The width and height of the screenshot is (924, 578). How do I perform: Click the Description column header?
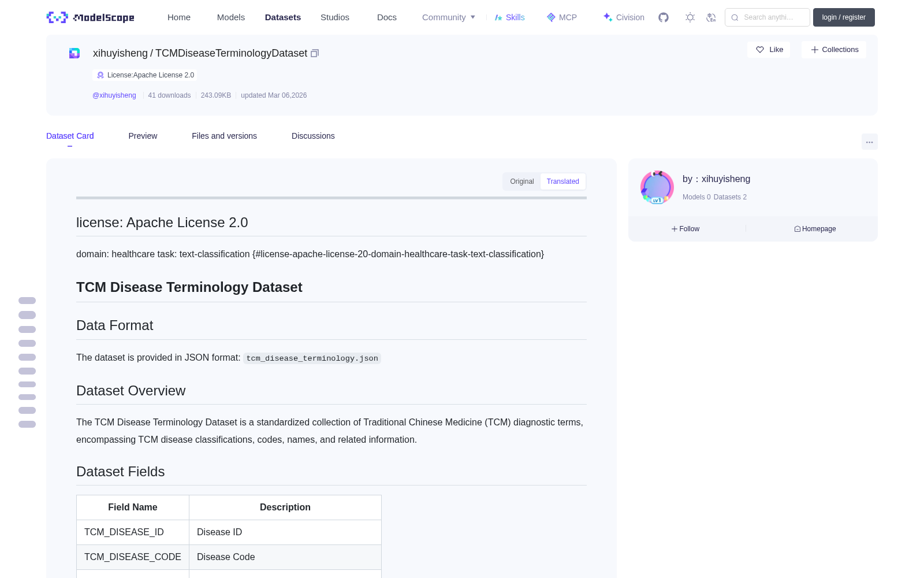coord(285,507)
